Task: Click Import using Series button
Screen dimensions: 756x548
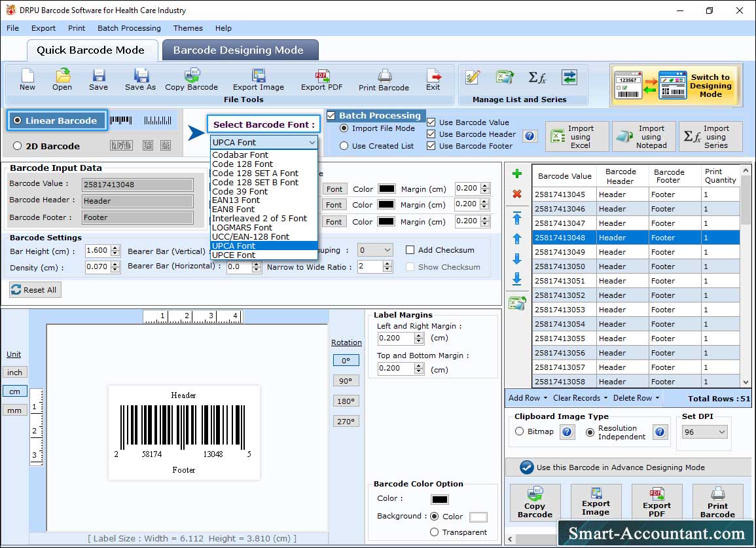Action: [711, 137]
